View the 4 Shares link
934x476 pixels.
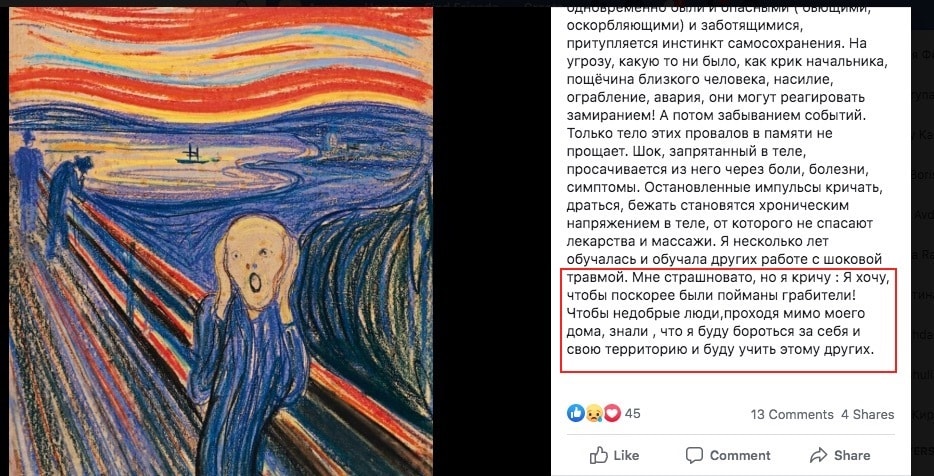coord(867,415)
